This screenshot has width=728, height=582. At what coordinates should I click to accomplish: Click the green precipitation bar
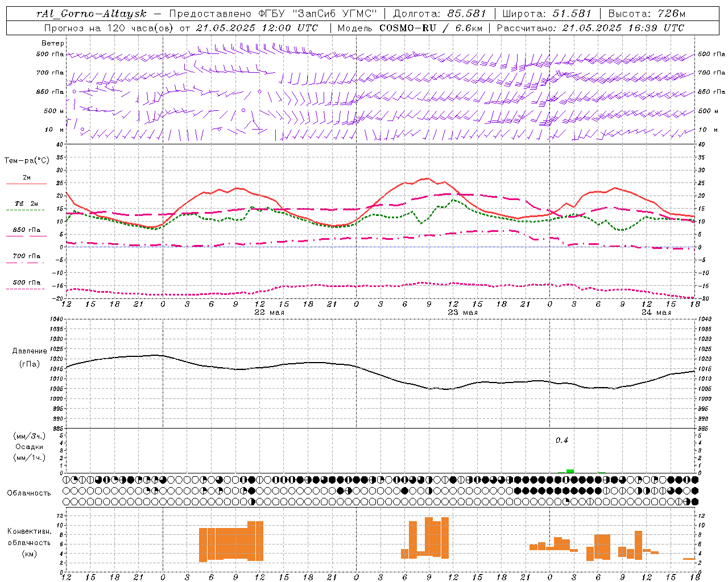click(570, 471)
